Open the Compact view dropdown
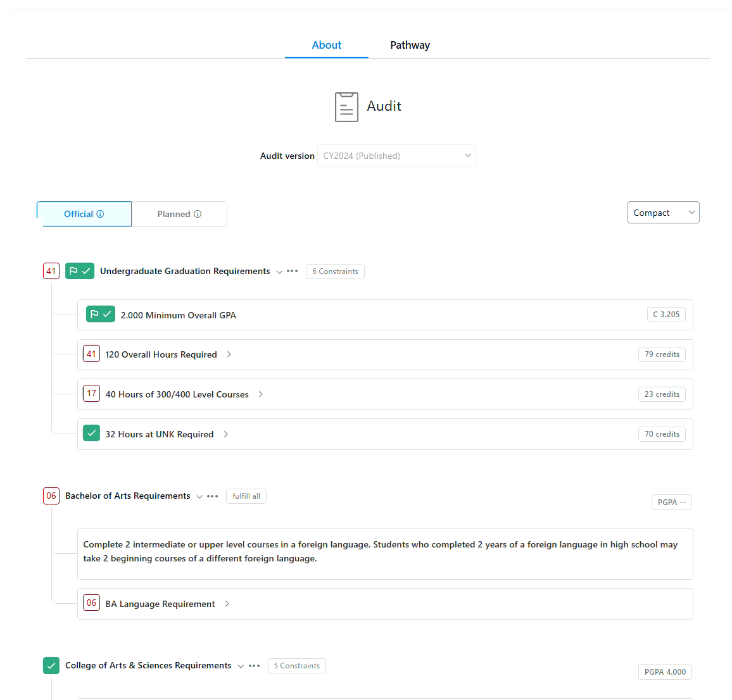 (x=664, y=213)
